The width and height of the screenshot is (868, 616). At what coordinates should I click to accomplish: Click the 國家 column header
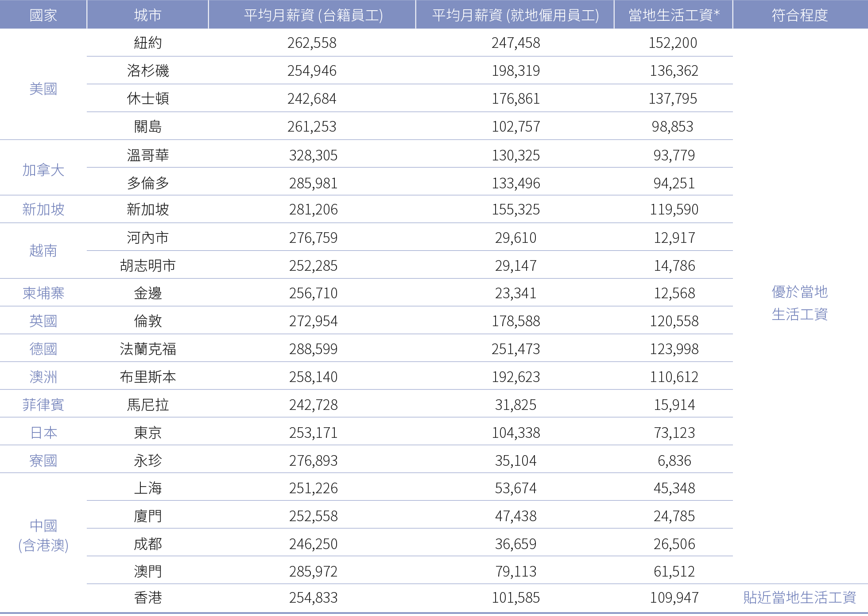click(x=43, y=15)
